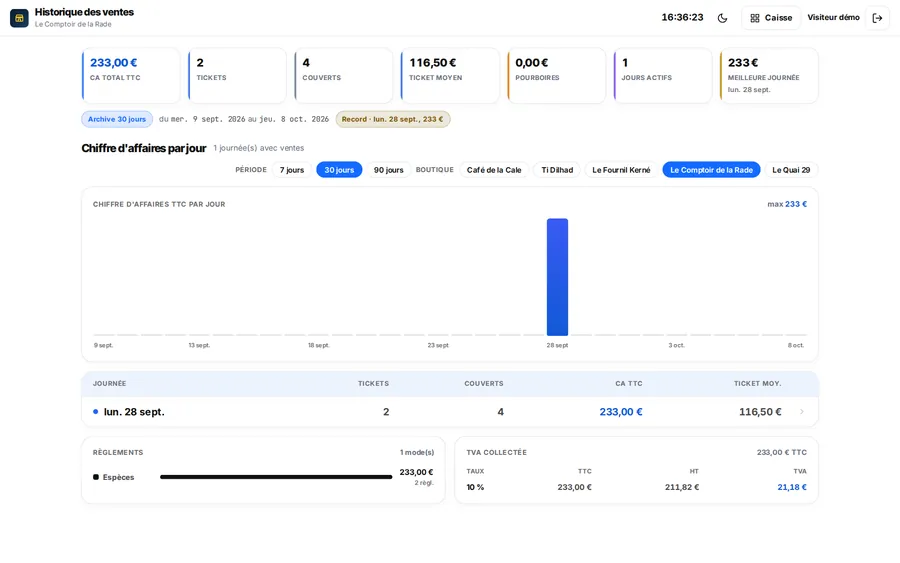Screen dimensions: 900x563
Task: Click the blue dot beside lun. 28 sept.
Action: pyautogui.click(x=96, y=411)
